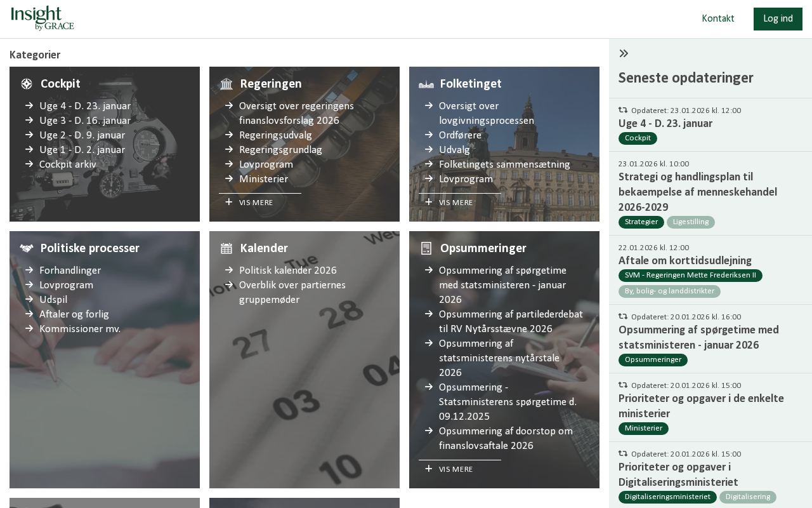Open Statsministerens spørgetime d. 09.12.2025 summary
Image resolution: width=812 pixels, height=508 pixels.
[x=507, y=401]
